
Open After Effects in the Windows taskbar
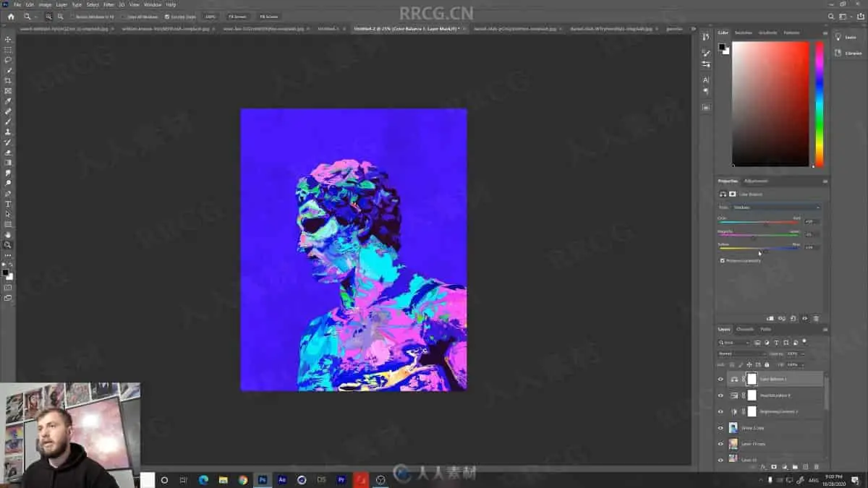pyautogui.click(x=282, y=479)
